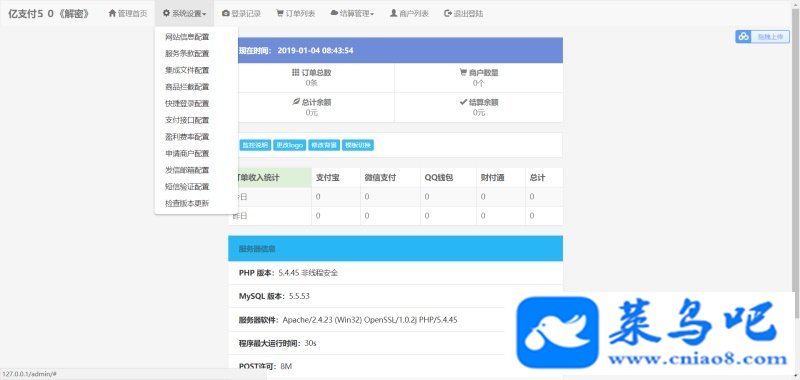
Task: Click the 财付通 column header
Action: (x=492, y=178)
